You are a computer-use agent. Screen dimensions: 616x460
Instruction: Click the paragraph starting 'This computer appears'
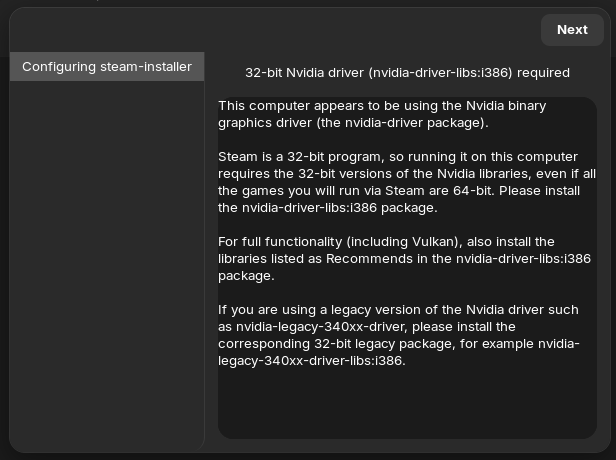(x=381, y=114)
